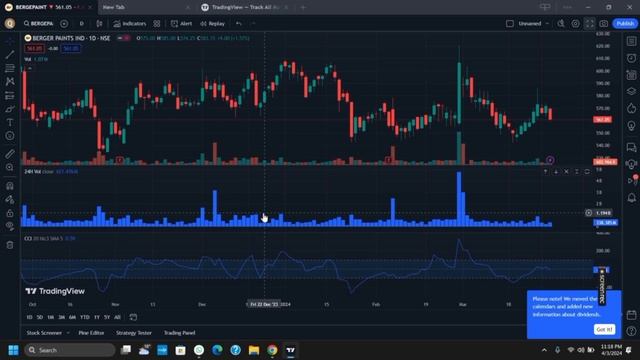Move the 24H Vol pane up
The height and width of the screenshot is (360, 640).
tap(546, 172)
